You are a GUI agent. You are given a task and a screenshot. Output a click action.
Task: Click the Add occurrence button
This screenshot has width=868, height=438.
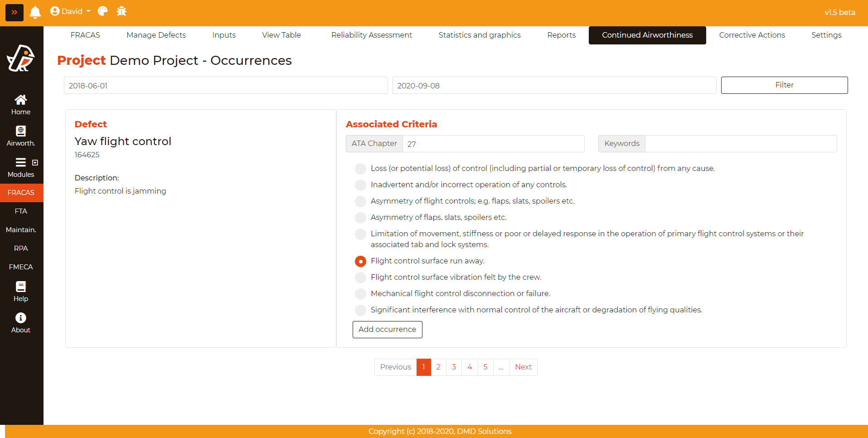coord(387,330)
